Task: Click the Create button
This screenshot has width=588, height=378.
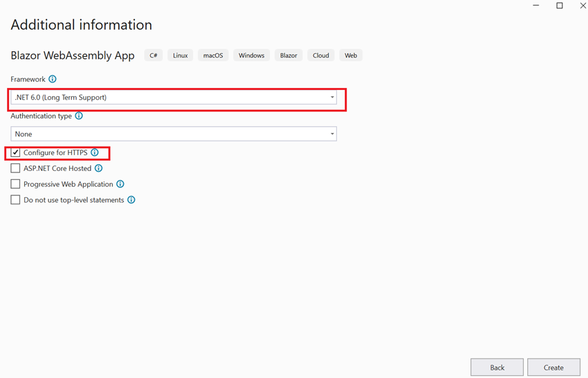Action: coord(553,368)
